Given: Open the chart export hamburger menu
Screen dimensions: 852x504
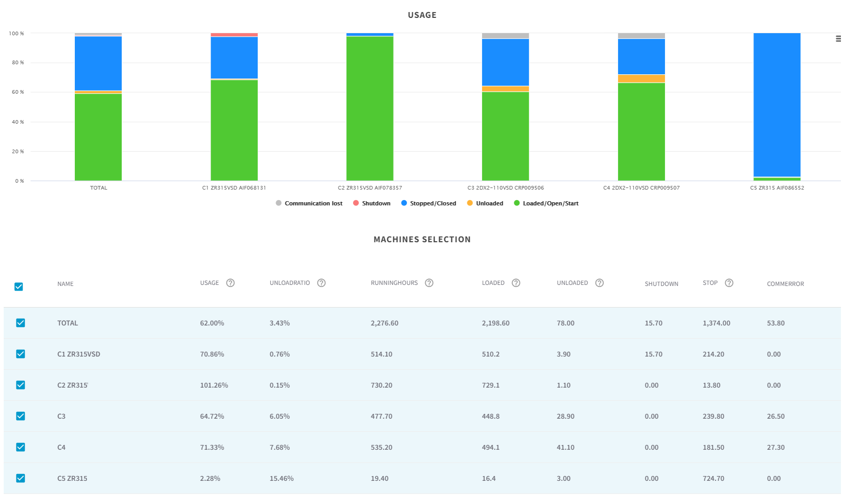Looking at the screenshot, I should pos(837,38).
